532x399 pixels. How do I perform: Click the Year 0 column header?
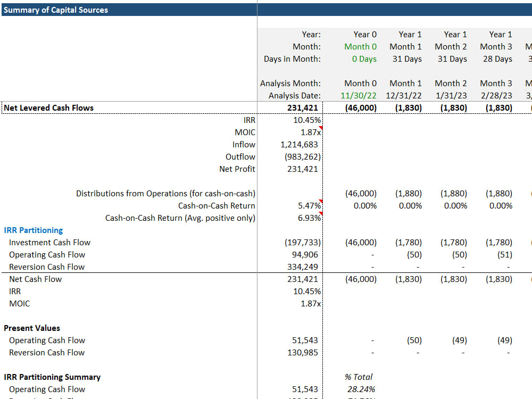pyautogui.click(x=365, y=34)
